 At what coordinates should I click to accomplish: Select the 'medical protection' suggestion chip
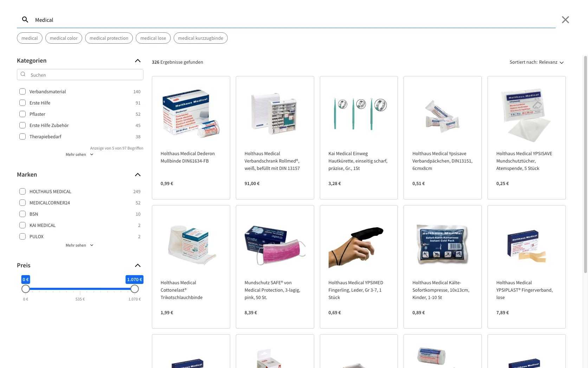click(109, 38)
